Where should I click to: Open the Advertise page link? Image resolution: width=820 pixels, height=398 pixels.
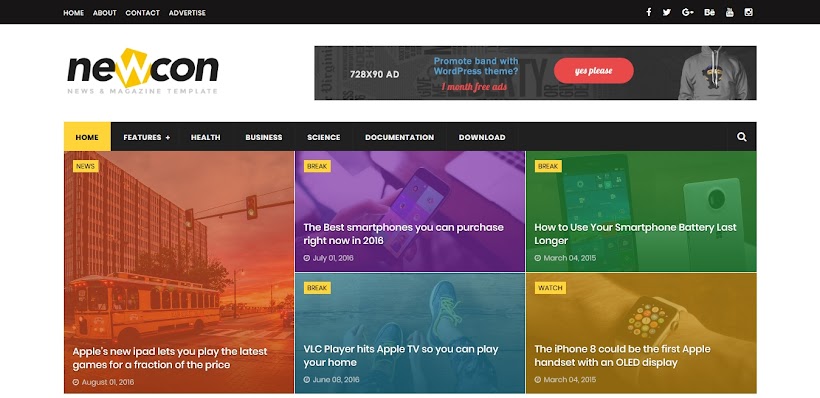click(187, 13)
